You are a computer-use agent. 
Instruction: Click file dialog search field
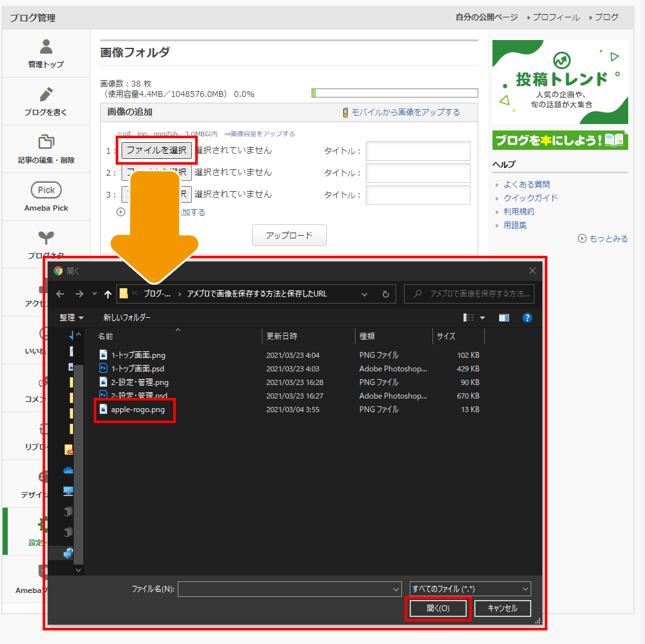point(469,294)
